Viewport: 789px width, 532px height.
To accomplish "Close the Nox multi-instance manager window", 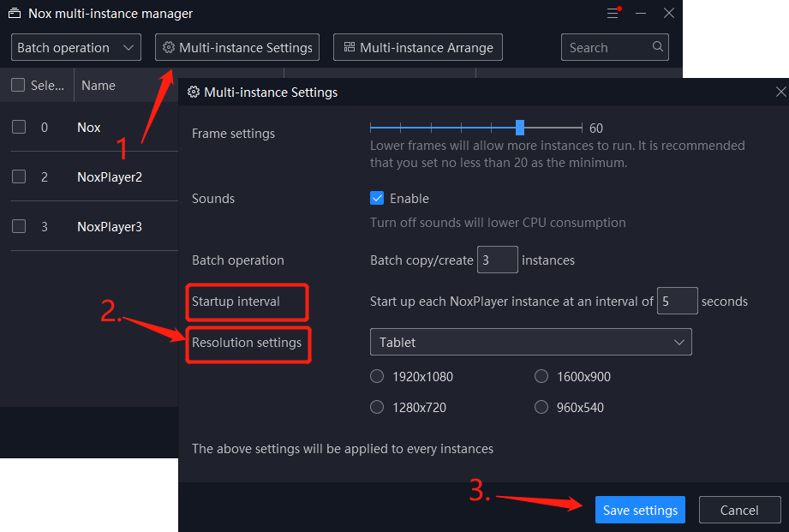I will [669, 13].
